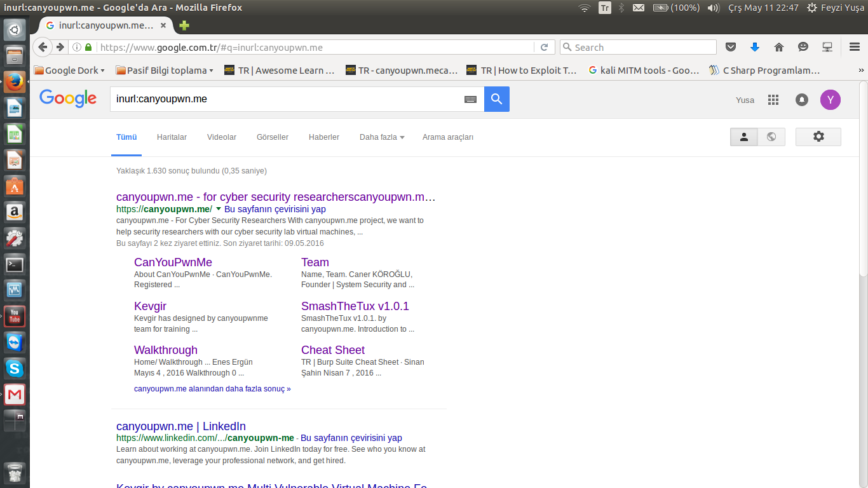868x488 pixels.
Task: Click the blue Google search magnifier button
Action: coord(496,99)
